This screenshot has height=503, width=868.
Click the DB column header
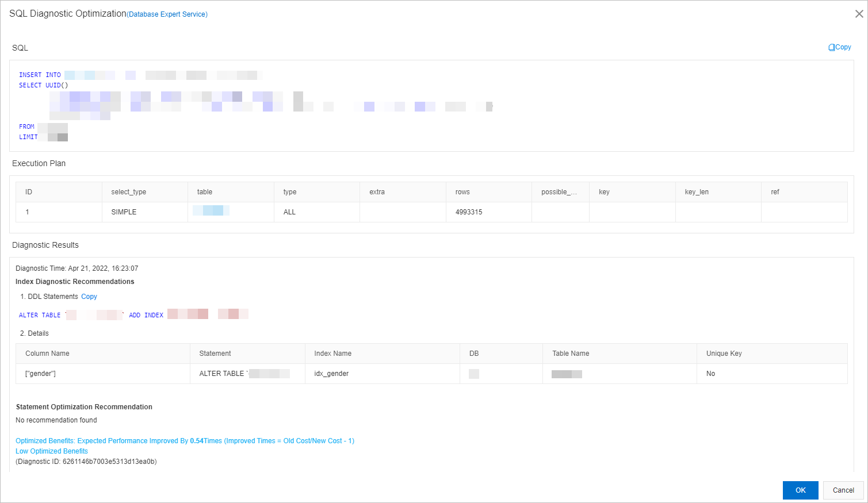[502, 354]
